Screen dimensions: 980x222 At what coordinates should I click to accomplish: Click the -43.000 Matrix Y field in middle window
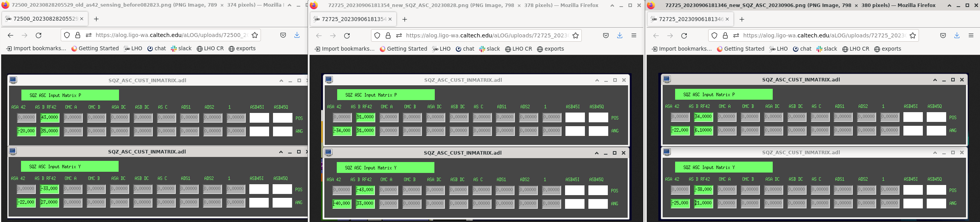[365, 190]
